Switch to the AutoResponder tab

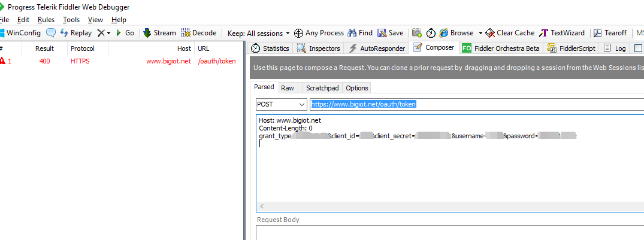point(377,48)
